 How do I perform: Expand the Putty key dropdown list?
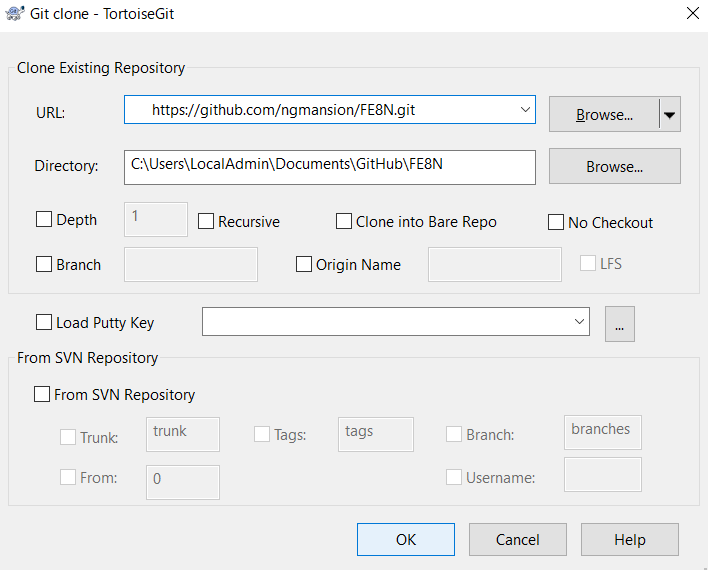click(579, 322)
